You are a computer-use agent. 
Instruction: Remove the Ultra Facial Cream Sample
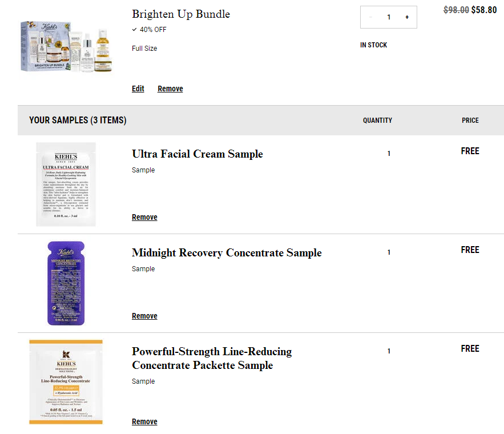[x=144, y=218]
